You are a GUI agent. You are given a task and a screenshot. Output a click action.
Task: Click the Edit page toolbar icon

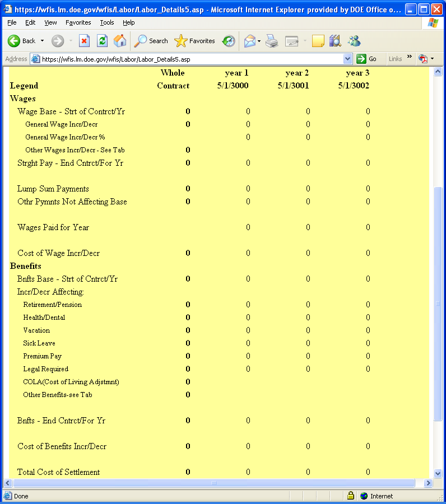292,41
